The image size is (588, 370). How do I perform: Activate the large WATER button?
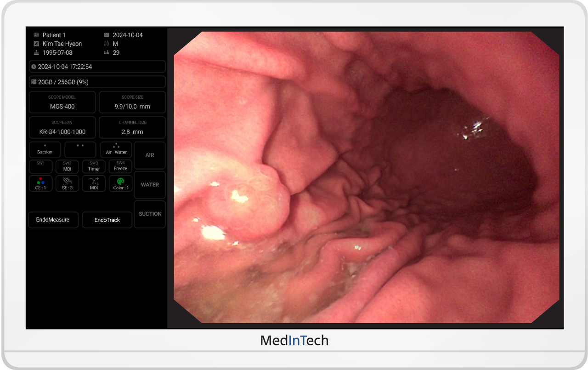pyautogui.click(x=150, y=185)
